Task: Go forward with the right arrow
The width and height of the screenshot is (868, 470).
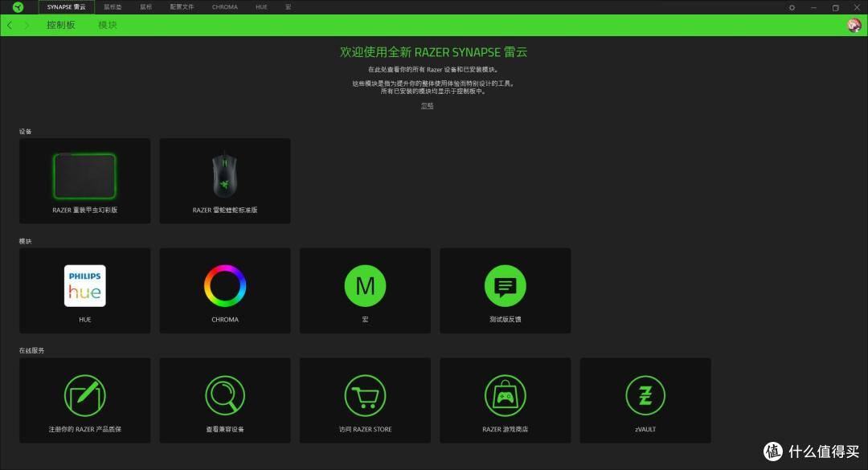Action: [26, 25]
